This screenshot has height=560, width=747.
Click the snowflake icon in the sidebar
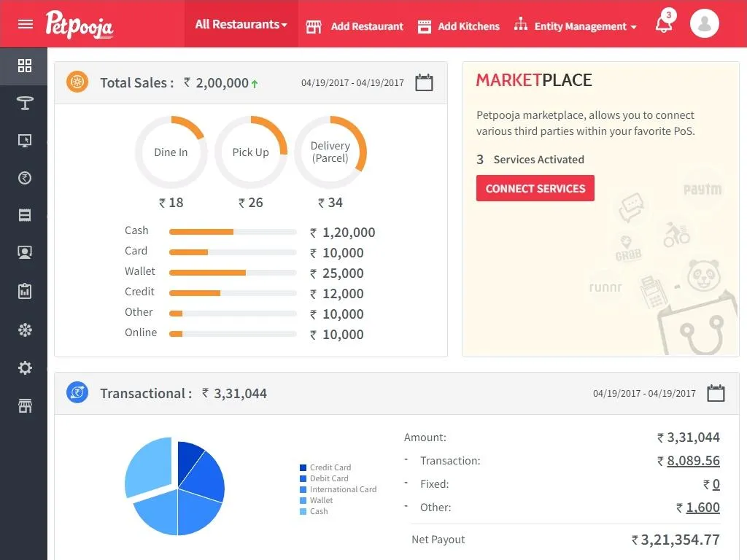25,330
